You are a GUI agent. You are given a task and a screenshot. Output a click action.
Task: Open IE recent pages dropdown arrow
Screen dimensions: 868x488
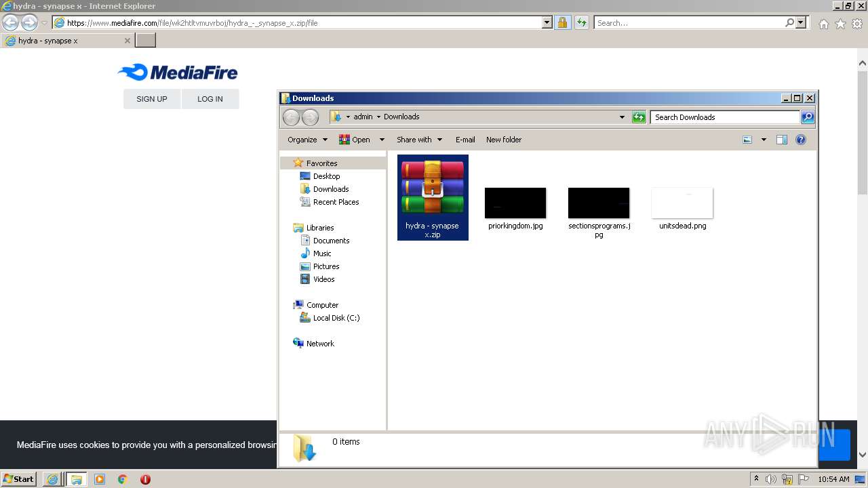(x=44, y=22)
